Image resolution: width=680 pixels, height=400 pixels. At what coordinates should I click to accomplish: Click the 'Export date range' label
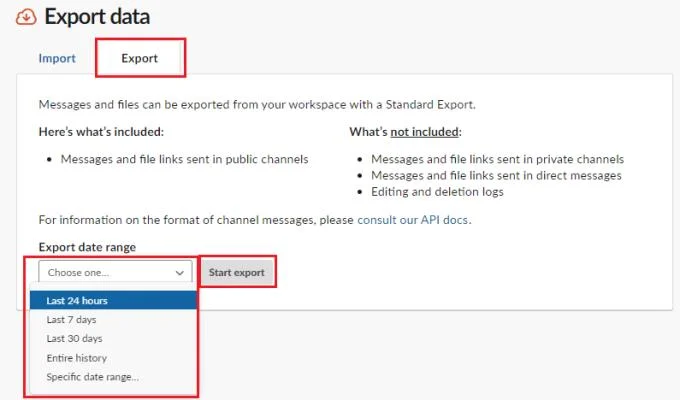(x=87, y=247)
